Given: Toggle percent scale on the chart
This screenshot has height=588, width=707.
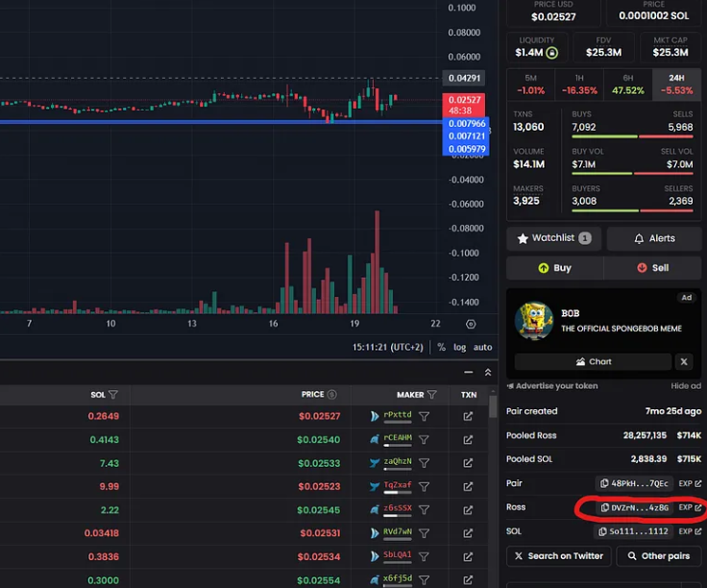Looking at the screenshot, I should 442,347.
